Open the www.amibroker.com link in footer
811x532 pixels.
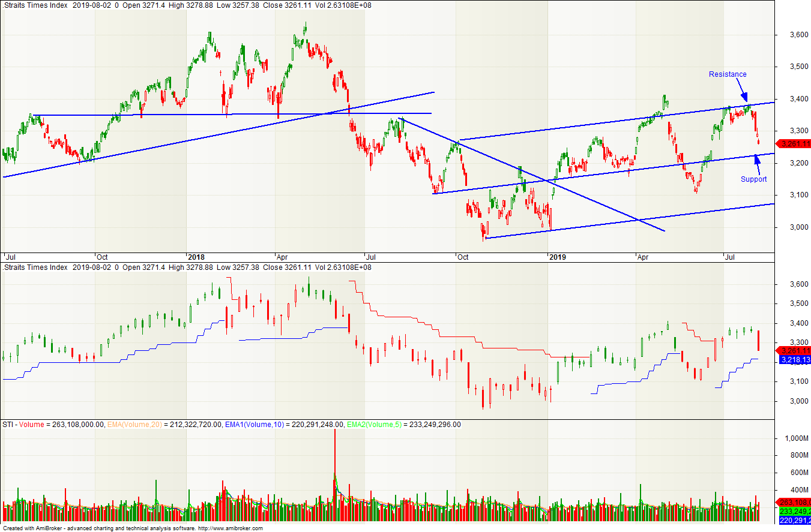pyautogui.click(x=231, y=528)
